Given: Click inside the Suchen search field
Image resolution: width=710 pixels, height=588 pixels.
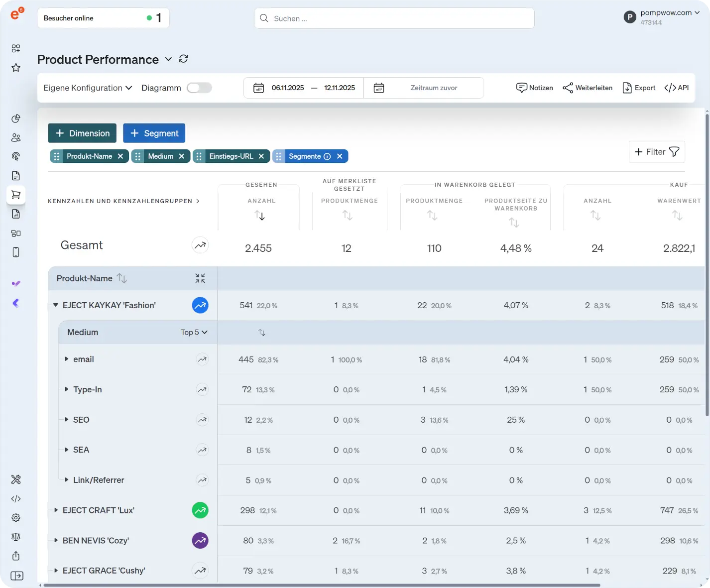Looking at the screenshot, I should (x=394, y=18).
